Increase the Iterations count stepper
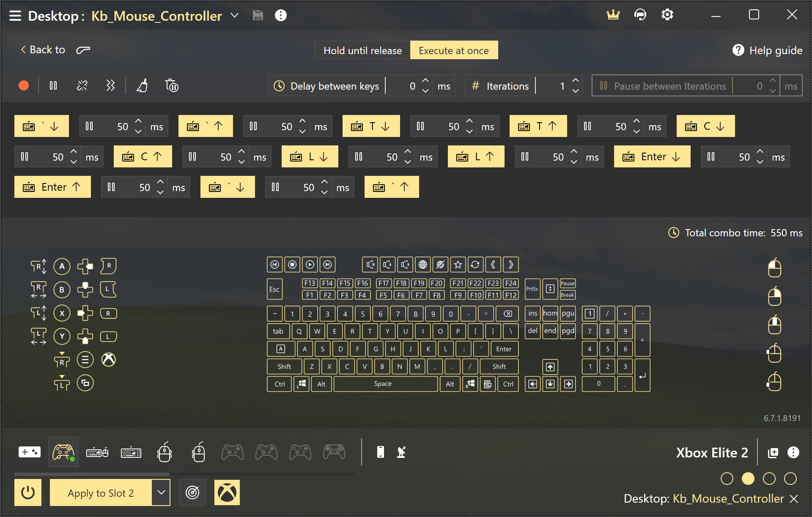Image resolution: width=812 pixels, height=517 pixels. [575, 80]
